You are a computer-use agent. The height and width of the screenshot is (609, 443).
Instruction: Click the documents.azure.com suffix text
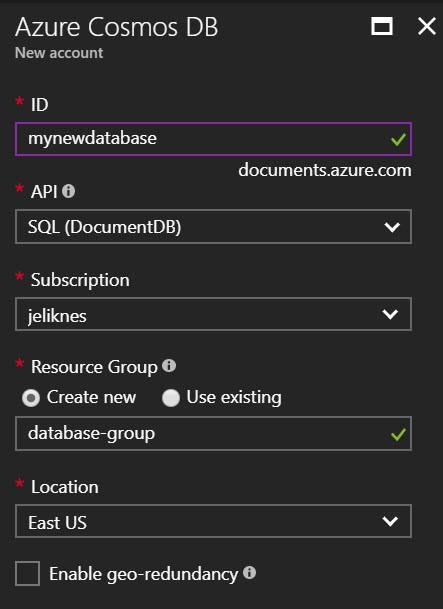point(325,171)
